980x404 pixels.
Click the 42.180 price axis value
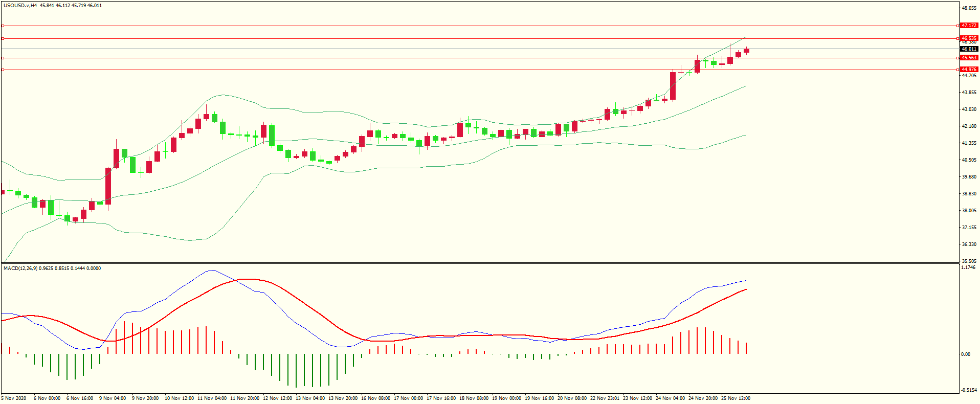click(x=969, y=126)
